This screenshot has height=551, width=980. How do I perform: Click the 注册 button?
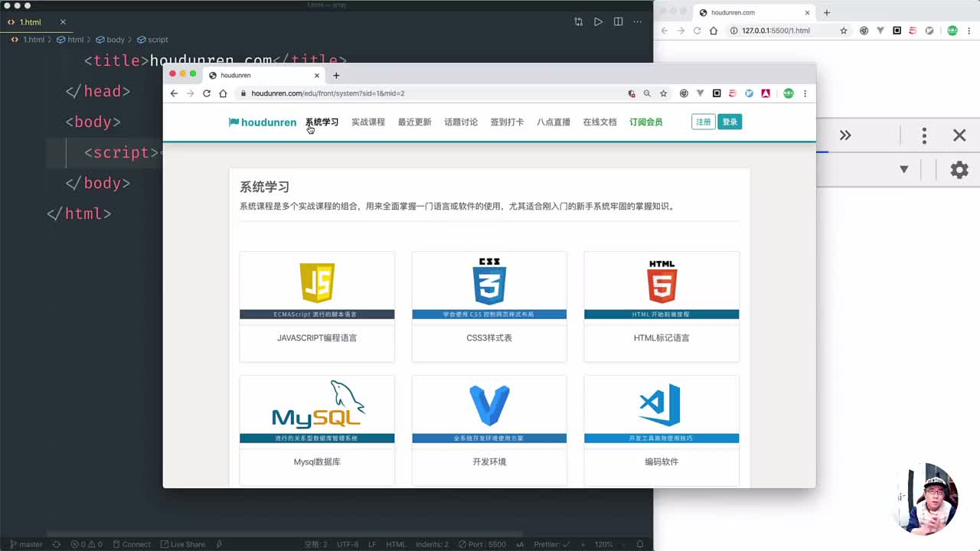click(703, 122)
